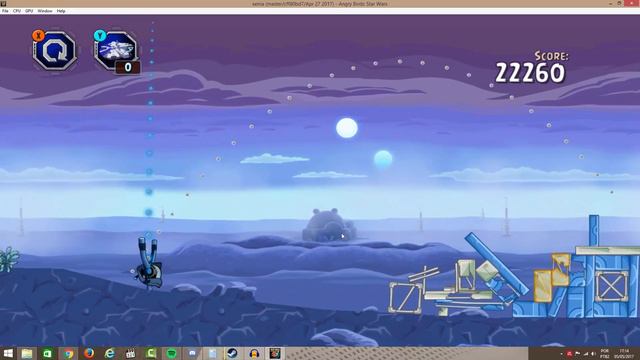The image size is (640, 360).
Task: Click the restart level button
Action: pyautogui.click(x=55, y=51)
